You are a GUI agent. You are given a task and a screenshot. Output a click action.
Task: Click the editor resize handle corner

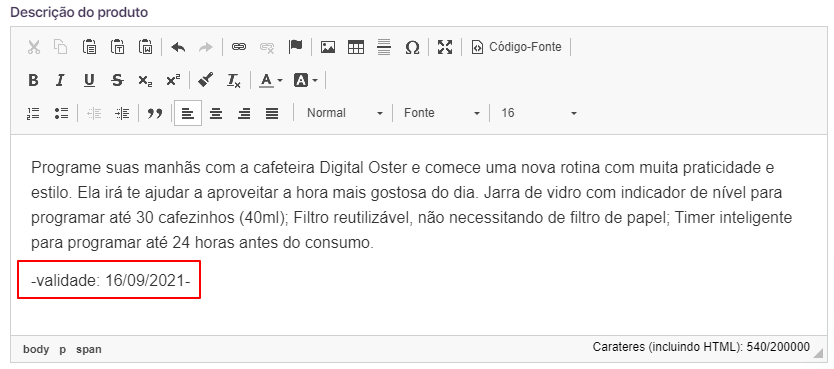pyautogui.click(x=818, y=352)
